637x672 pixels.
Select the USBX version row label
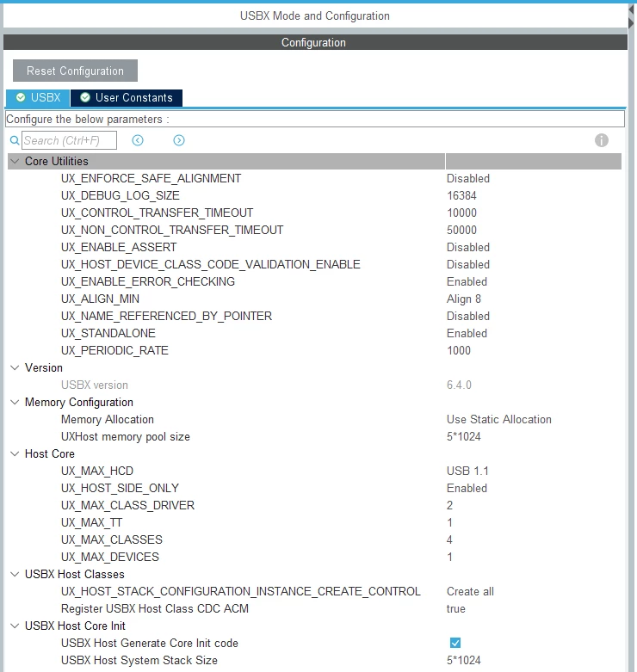point(95,385)
